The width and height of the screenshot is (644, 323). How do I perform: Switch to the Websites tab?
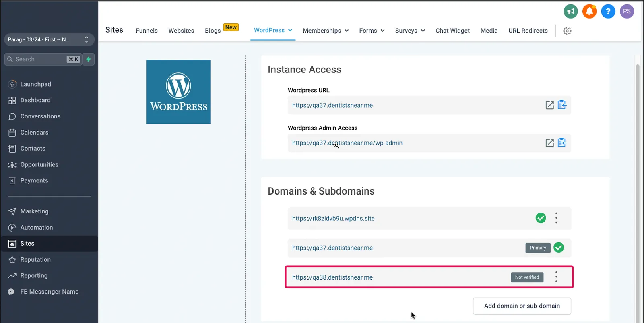pos(181,31)
